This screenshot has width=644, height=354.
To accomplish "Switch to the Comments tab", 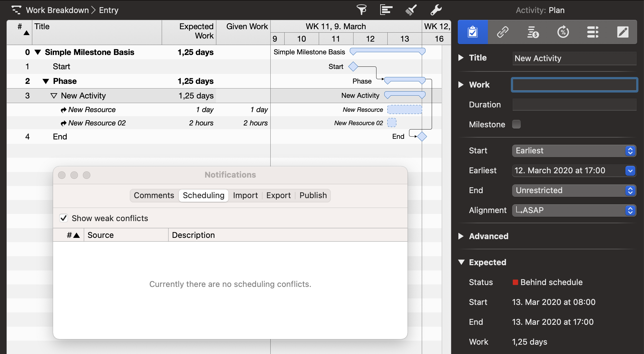I will [154, 195].
